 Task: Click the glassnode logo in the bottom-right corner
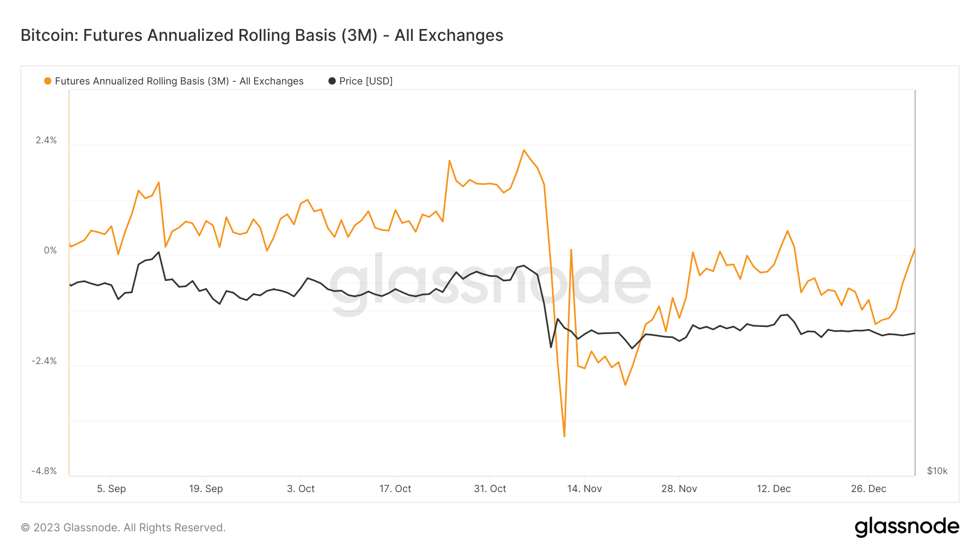tap(906, 527)
